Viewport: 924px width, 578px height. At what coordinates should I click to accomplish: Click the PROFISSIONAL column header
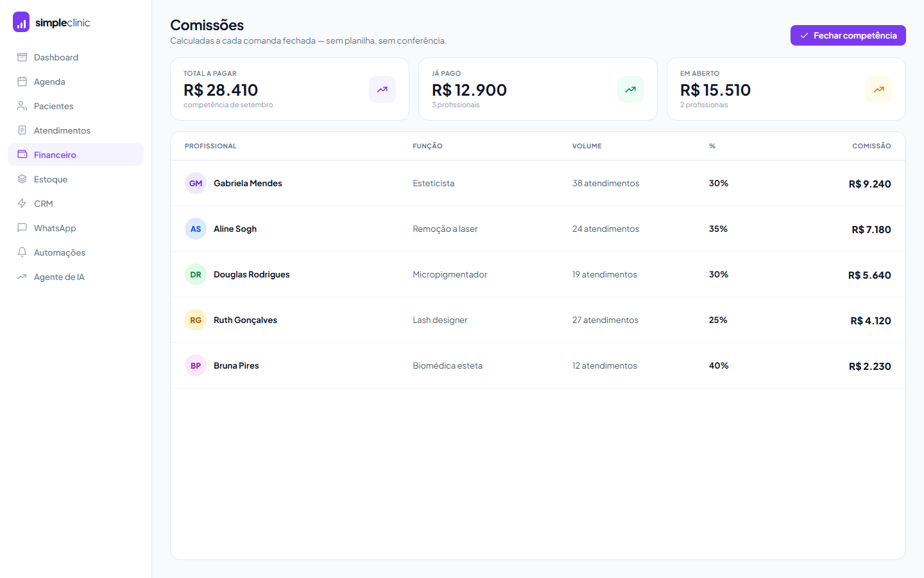coord(210,146)
